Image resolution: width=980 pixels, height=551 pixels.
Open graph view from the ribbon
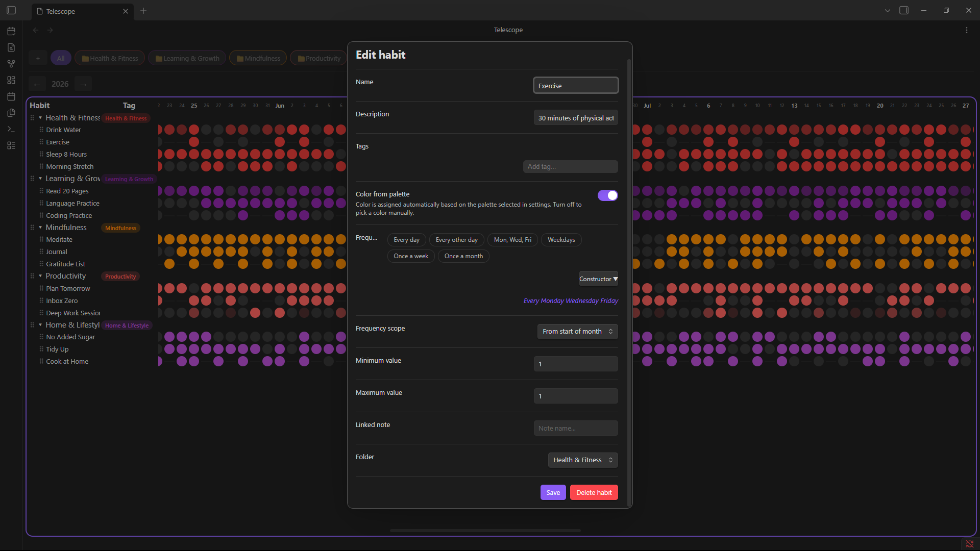click(11, 64)
